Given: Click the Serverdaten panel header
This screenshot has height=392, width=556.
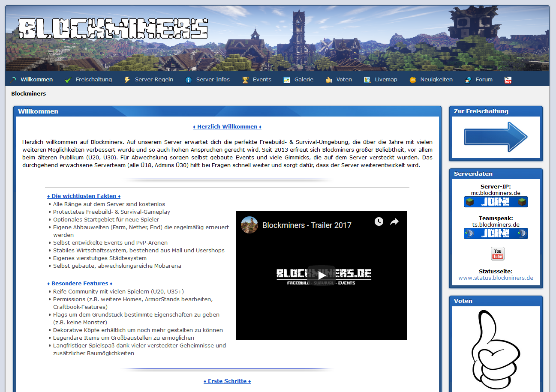Looking at the screenshot, I should [x=496, y=174].
